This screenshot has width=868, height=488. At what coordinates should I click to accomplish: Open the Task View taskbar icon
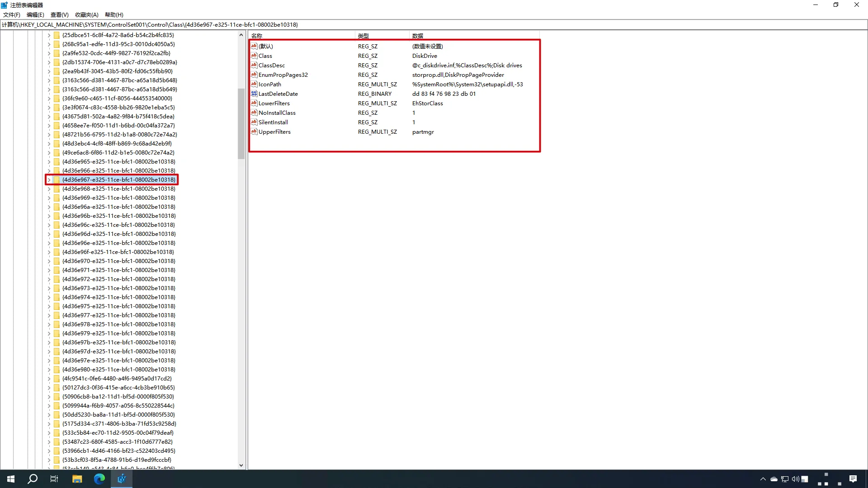pyautogui.click(x=54, y=479)
